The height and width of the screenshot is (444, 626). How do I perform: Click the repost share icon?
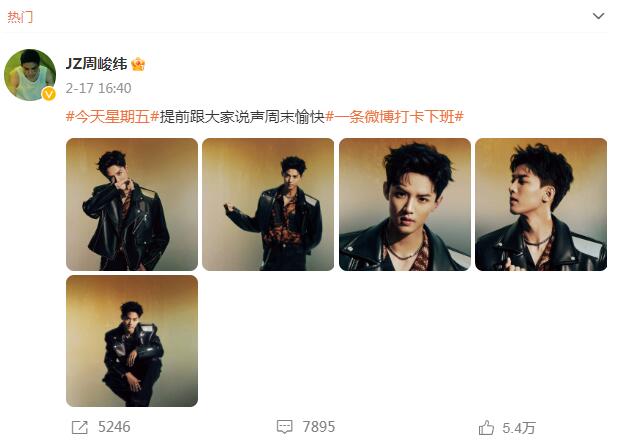coord(79,428)
